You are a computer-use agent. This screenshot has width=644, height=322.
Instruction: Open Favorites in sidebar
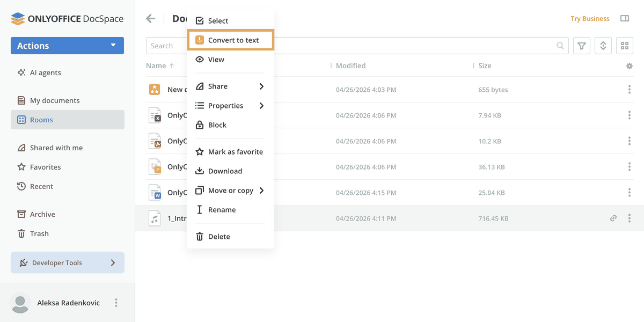[x=39, y=167]
